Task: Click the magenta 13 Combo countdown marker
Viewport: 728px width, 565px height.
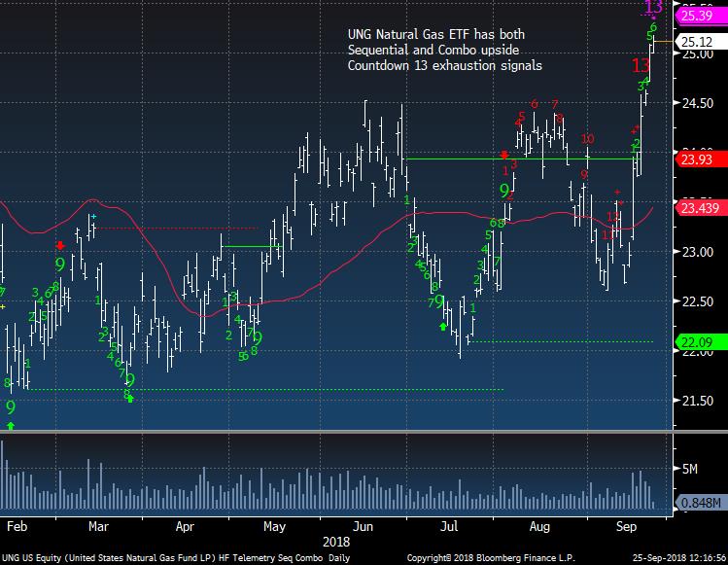Action: [x=653, y=9]
